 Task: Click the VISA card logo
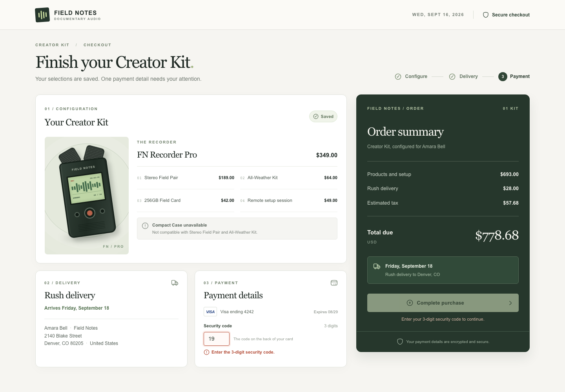tap(210, 312)
